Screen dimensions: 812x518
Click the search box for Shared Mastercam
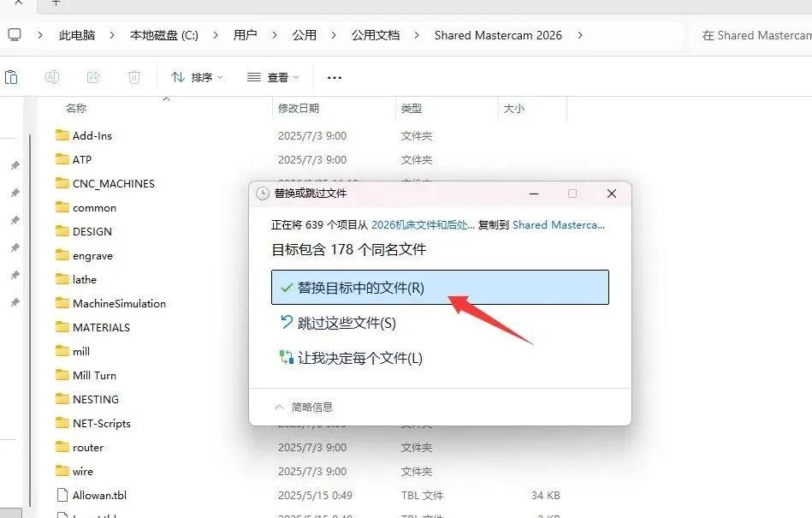751,35
